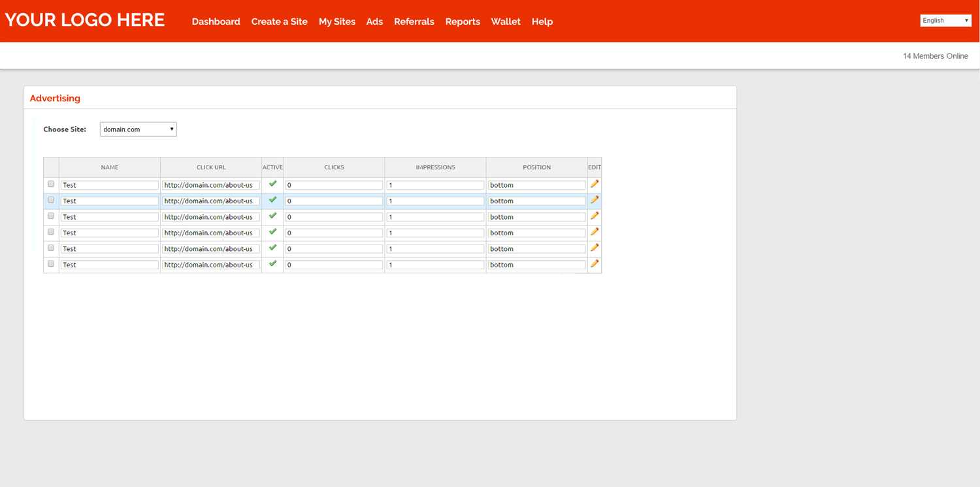Click the edit pencil in the first table row
Viewport: 980px width, 487px height.
[595, 184]
